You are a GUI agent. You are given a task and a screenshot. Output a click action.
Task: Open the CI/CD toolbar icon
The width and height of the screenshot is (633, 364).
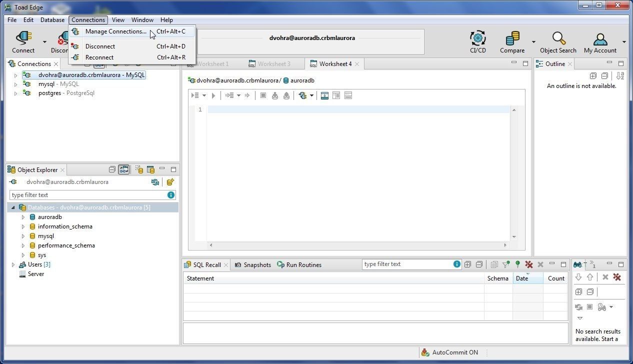pos(477,37)
